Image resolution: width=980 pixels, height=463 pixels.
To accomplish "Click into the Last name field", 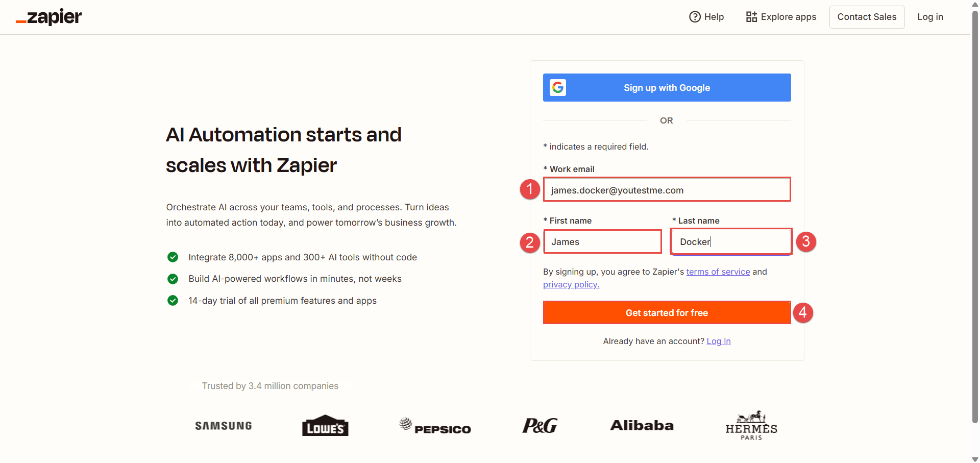I will pyautogui.click(x=731, y=242).
